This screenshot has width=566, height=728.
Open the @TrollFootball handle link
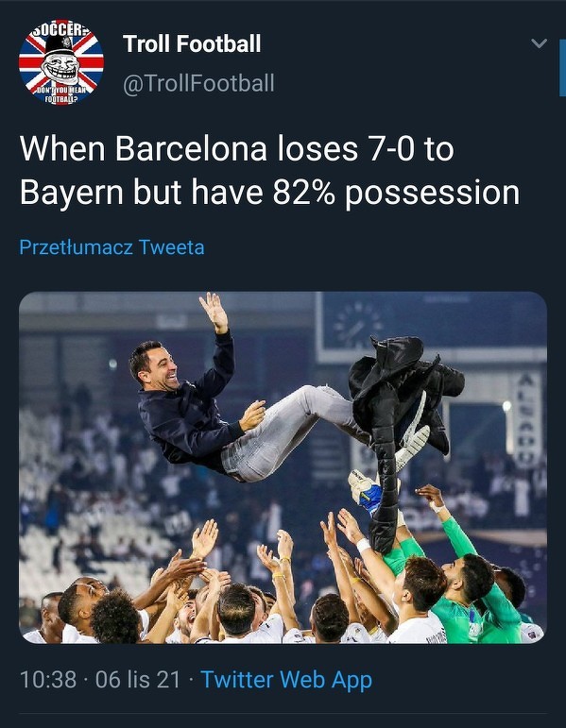[198, 84]
